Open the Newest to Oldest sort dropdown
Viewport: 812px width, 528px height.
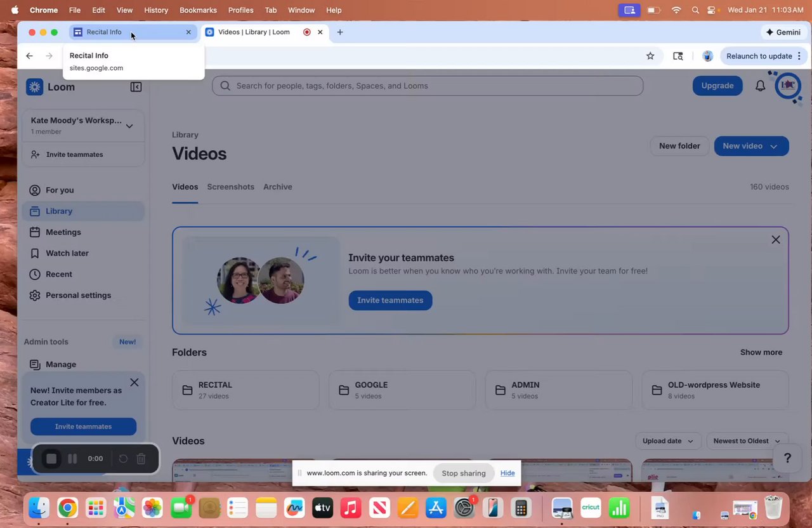click(x=747, y=441)
